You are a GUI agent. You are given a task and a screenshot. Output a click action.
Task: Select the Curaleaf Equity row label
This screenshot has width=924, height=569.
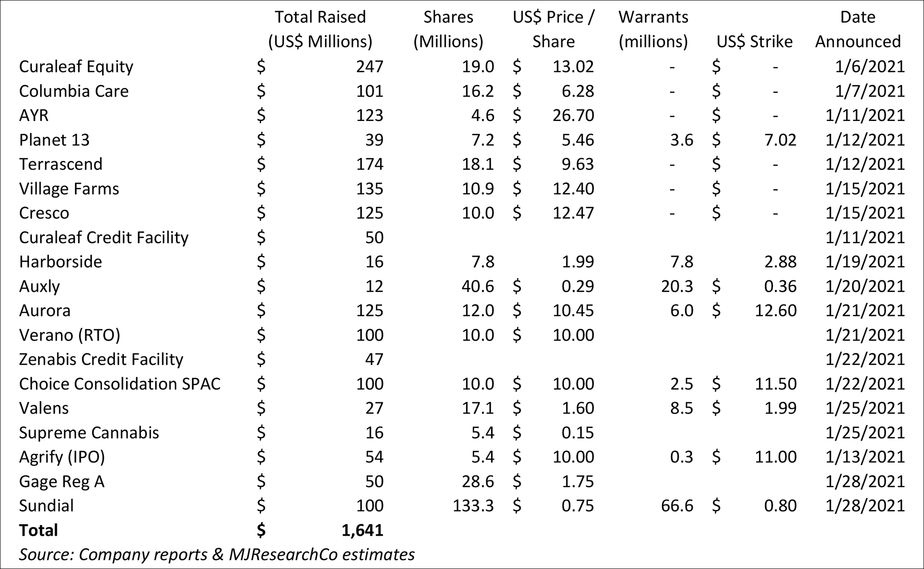pos(76,67)
